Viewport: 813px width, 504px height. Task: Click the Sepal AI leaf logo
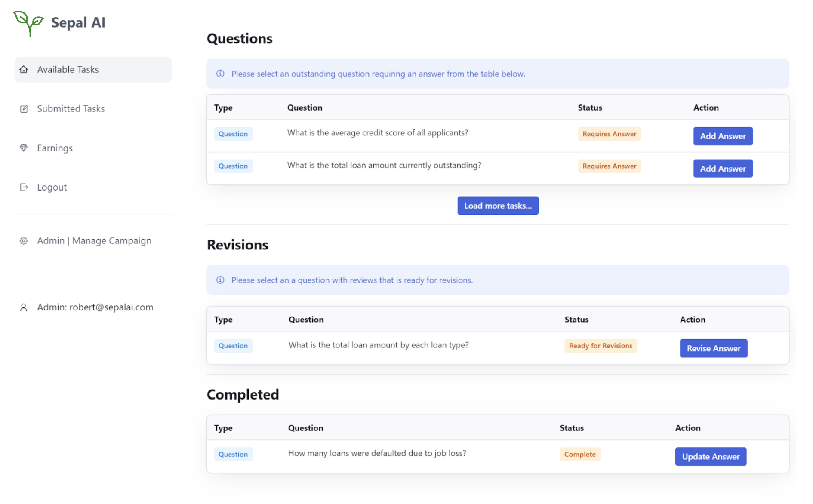(28, 23)
